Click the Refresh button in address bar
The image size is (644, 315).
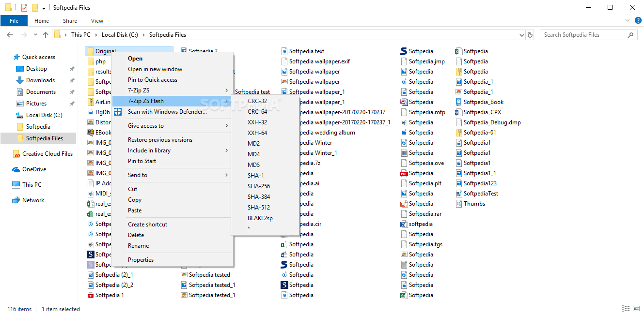(x=530, y=35)
